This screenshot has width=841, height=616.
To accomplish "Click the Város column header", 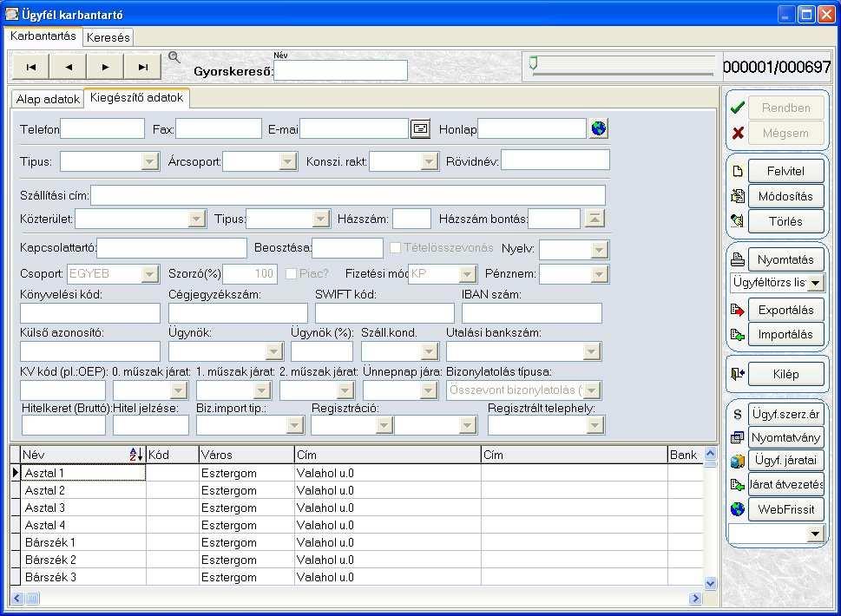I will 246,455.
